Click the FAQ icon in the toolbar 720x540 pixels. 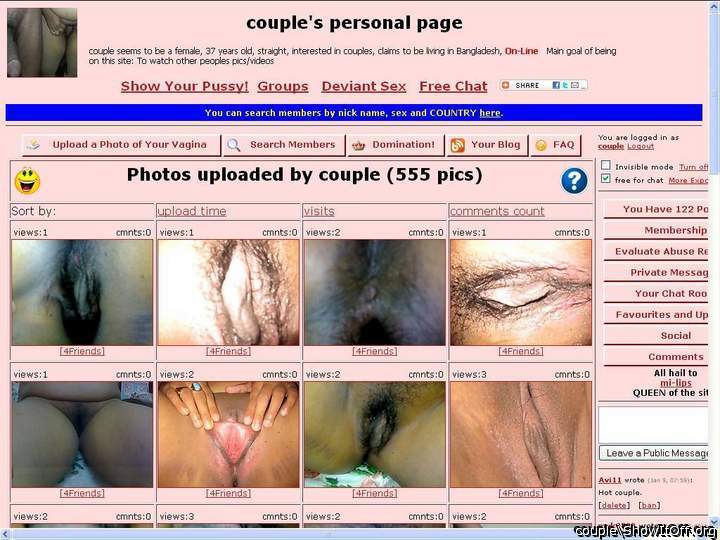(541, 145)
